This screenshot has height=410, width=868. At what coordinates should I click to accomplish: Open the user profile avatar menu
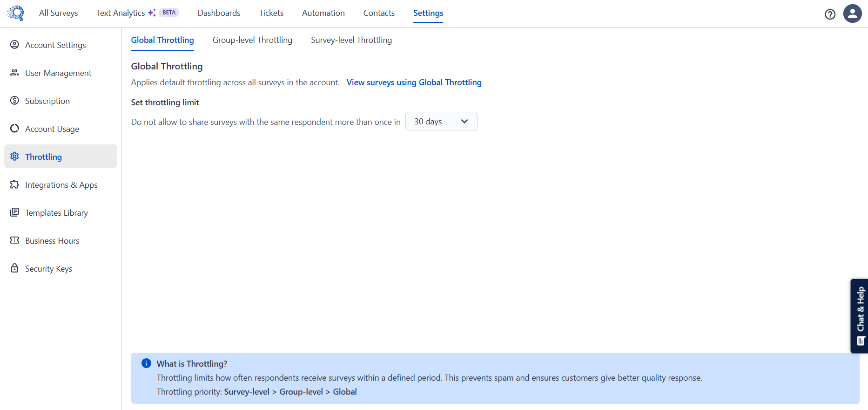(x=852, y=14)
